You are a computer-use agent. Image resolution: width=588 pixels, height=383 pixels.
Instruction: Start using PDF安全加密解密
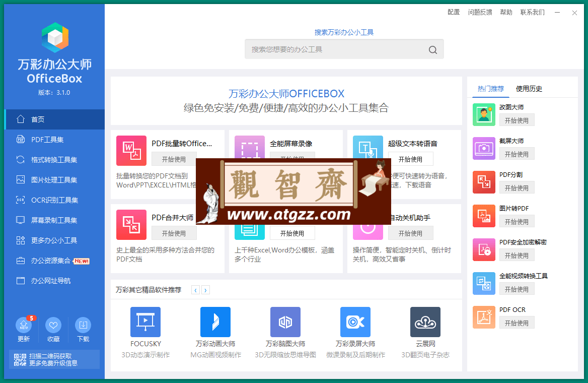(517, 256)
